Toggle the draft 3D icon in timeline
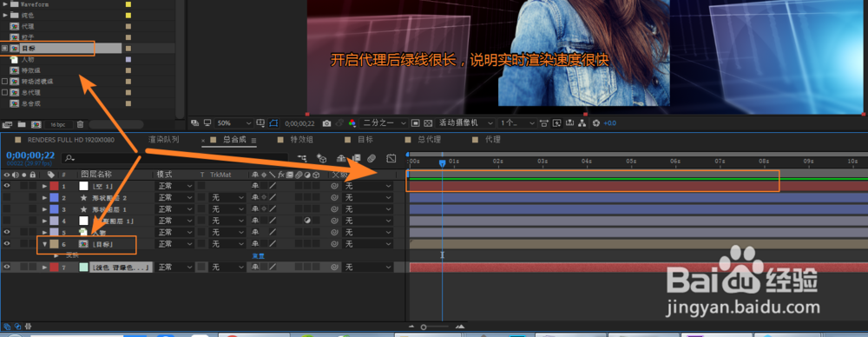Screen dimensions: 868x337 321,158
